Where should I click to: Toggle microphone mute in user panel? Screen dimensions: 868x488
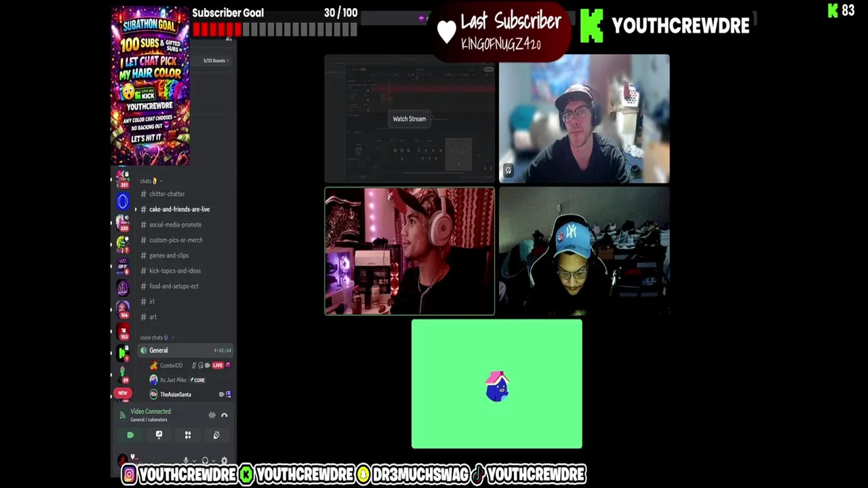[186, 460]
